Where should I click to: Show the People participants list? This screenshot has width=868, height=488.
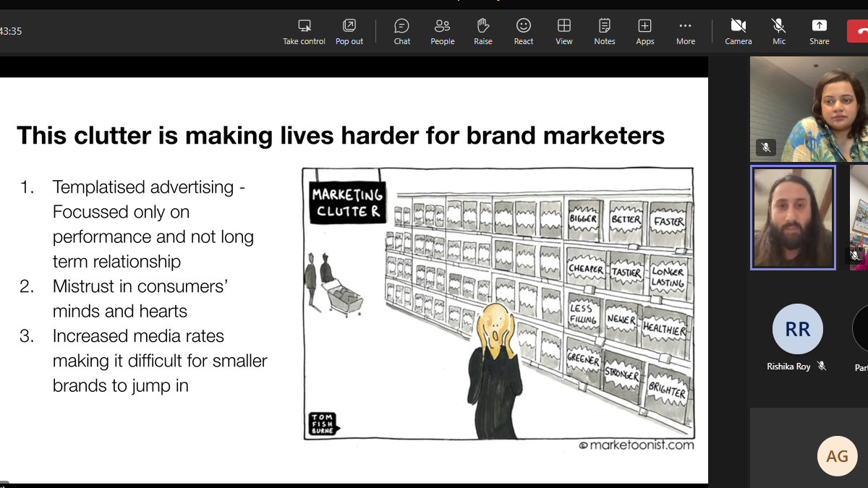tap(442, 32)
